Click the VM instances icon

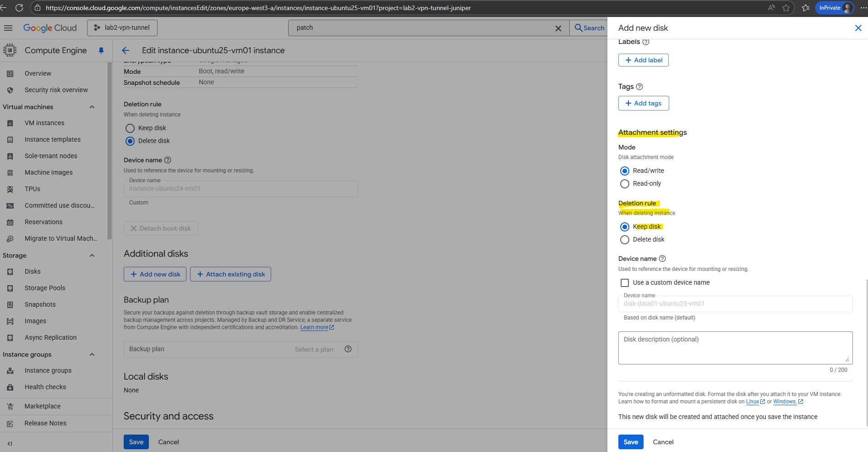tap(10, 123)
